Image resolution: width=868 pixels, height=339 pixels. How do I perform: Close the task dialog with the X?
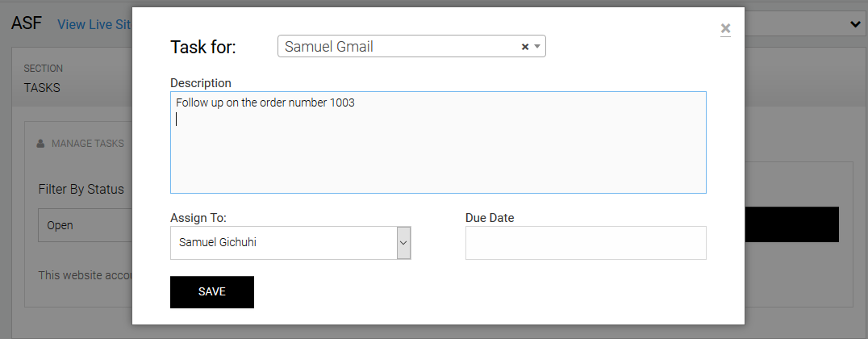click(x=725, y=29)
